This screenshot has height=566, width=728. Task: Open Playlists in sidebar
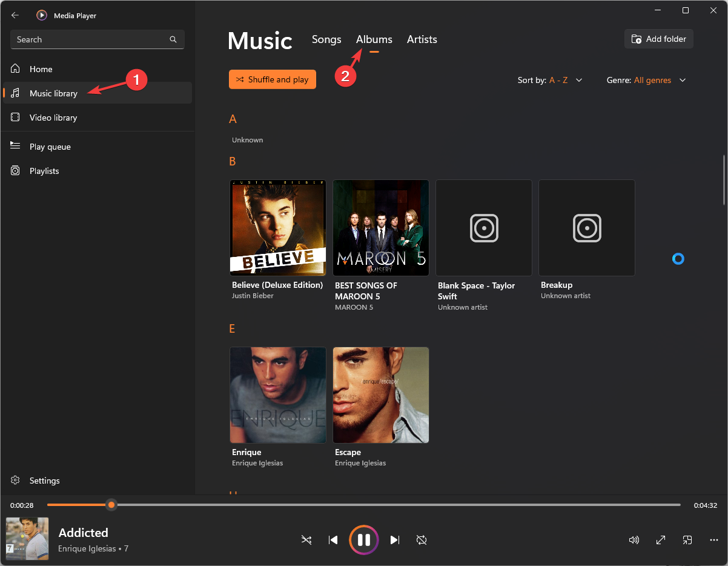[x=98, y=171]
